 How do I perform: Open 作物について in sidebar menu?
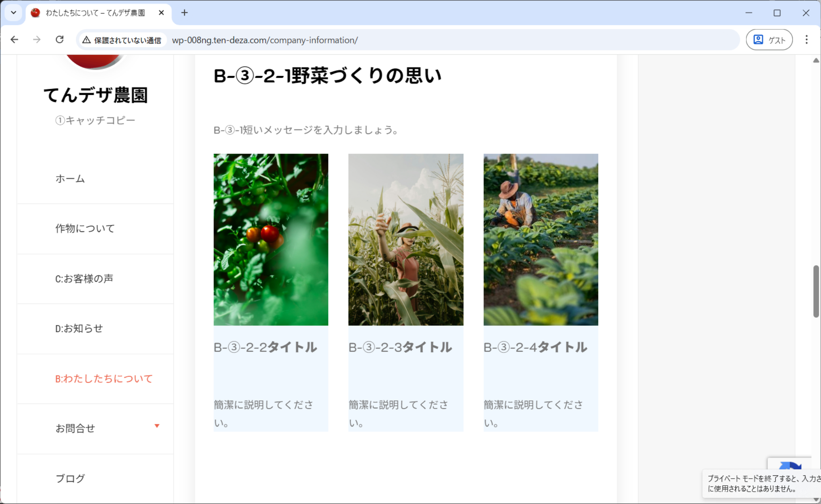coord(85,228)
